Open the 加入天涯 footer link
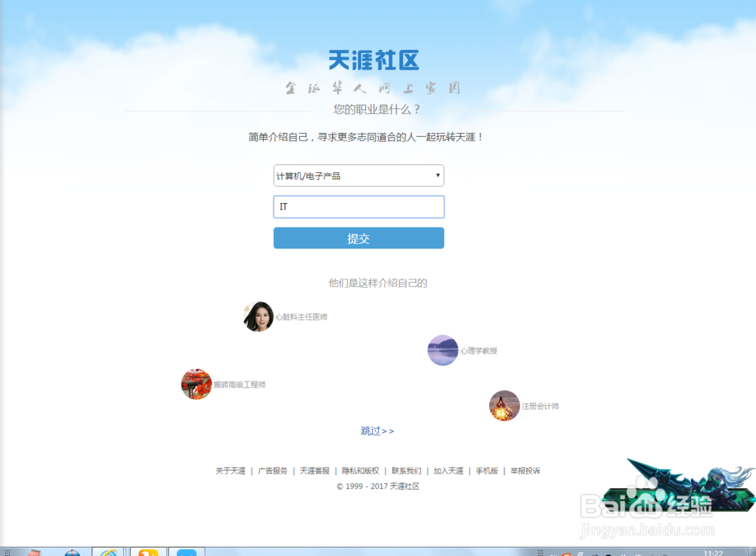This screenshot has width=756, height=556. click(x=448, y=471)
